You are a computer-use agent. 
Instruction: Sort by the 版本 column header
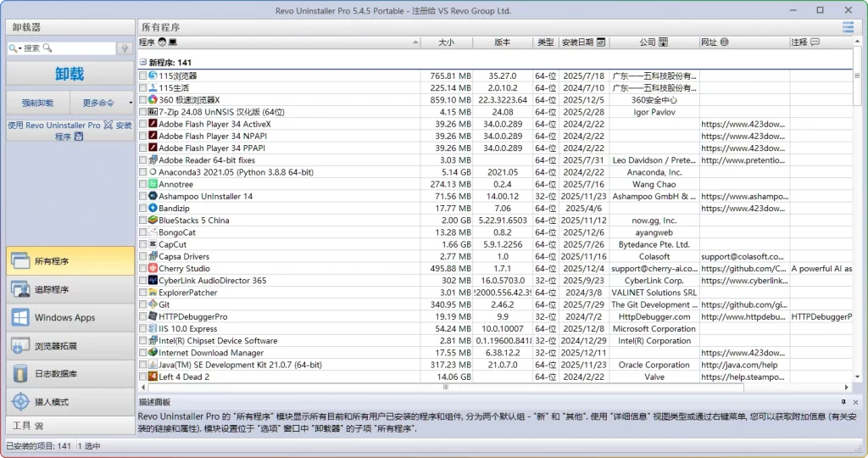(x=503, y=42)
